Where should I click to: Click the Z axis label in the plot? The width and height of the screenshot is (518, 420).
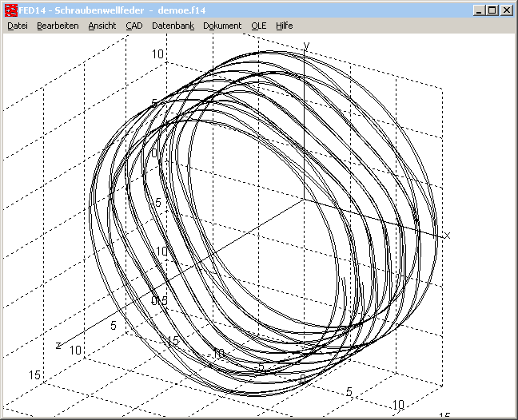58,345
